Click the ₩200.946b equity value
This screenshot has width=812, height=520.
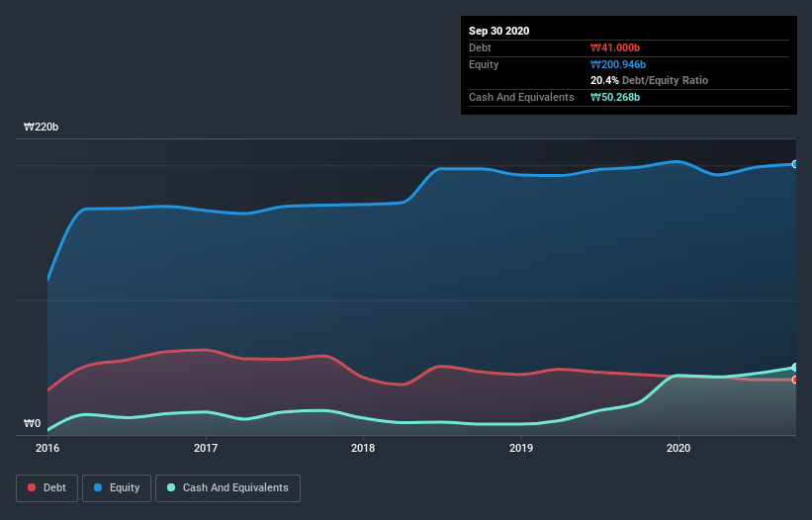point(618,64)
